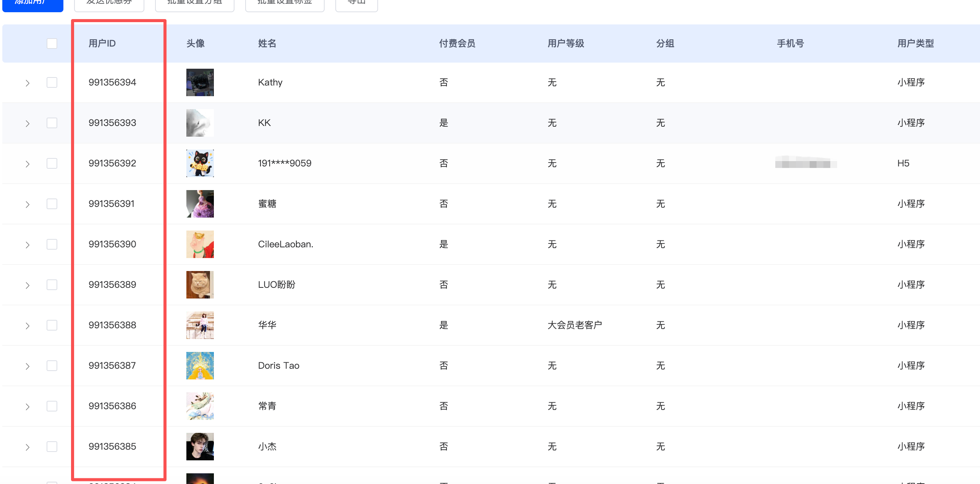Select 常青's row checkbox

click(x=52, y=406)
